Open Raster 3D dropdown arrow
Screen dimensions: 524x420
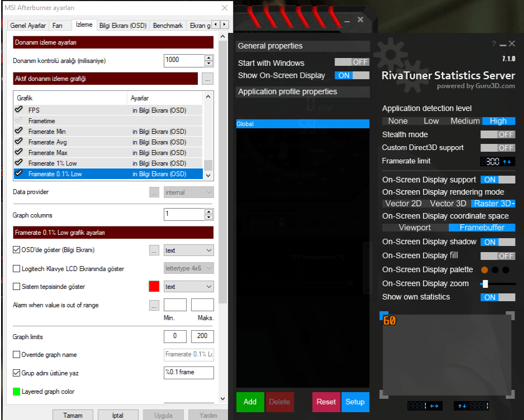coord(513,204)
